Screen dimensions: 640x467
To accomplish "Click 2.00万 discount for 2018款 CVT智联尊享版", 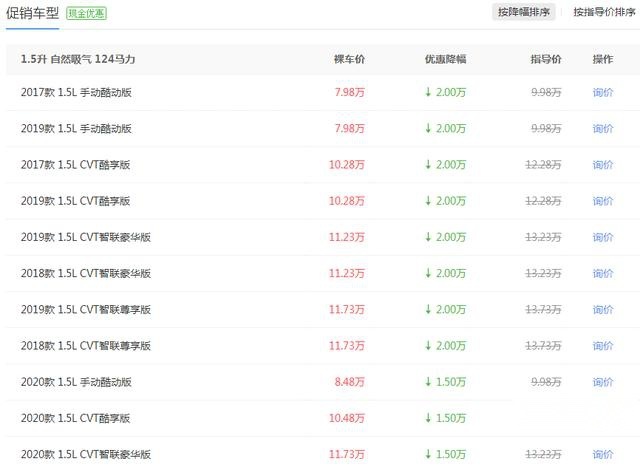I will pyautogui.click(x=445, y=346).
